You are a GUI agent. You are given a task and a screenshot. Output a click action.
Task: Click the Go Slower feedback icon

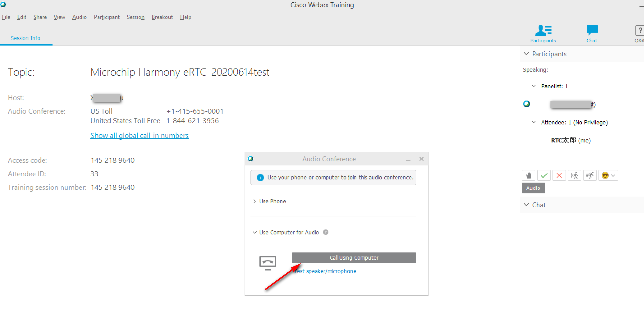point(574,176)
